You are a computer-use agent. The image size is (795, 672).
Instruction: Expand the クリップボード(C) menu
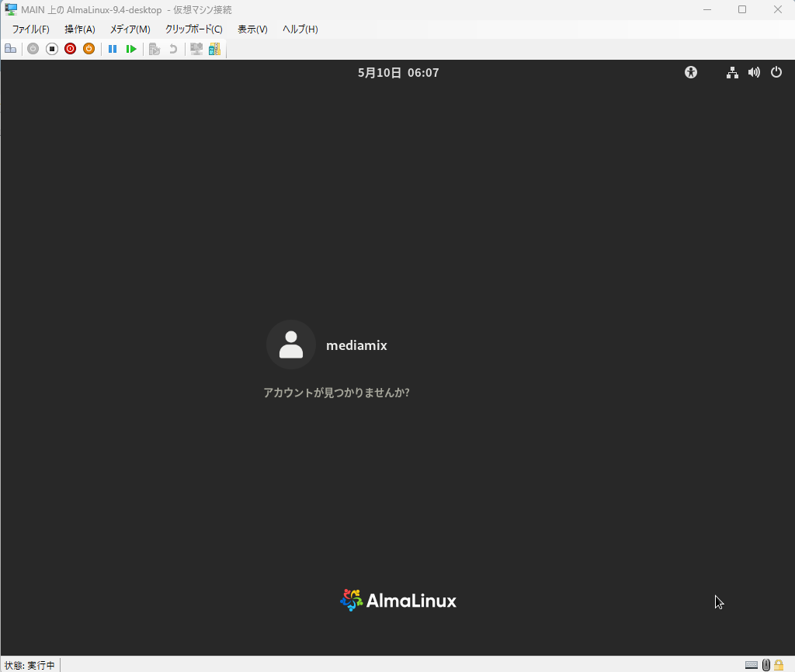tap(193, 29)
